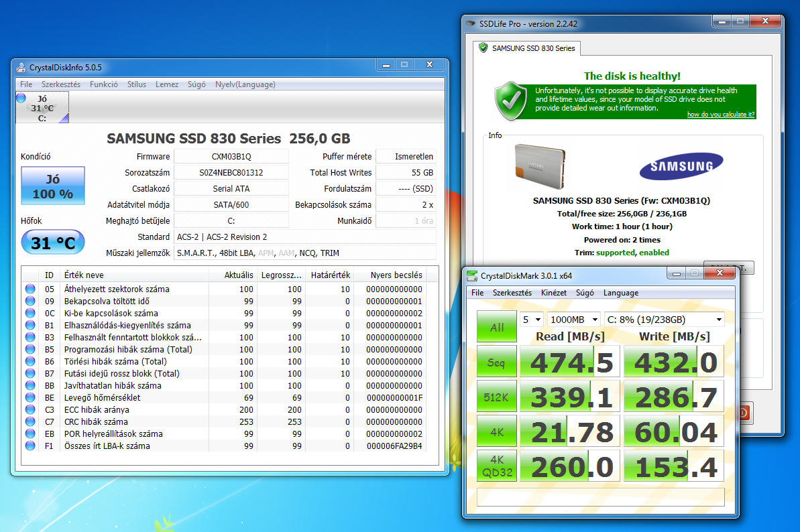The height and width of the screenshot is (532, 800).
Task: Click the empty text field below benchmark results
Action: [600, 496]
